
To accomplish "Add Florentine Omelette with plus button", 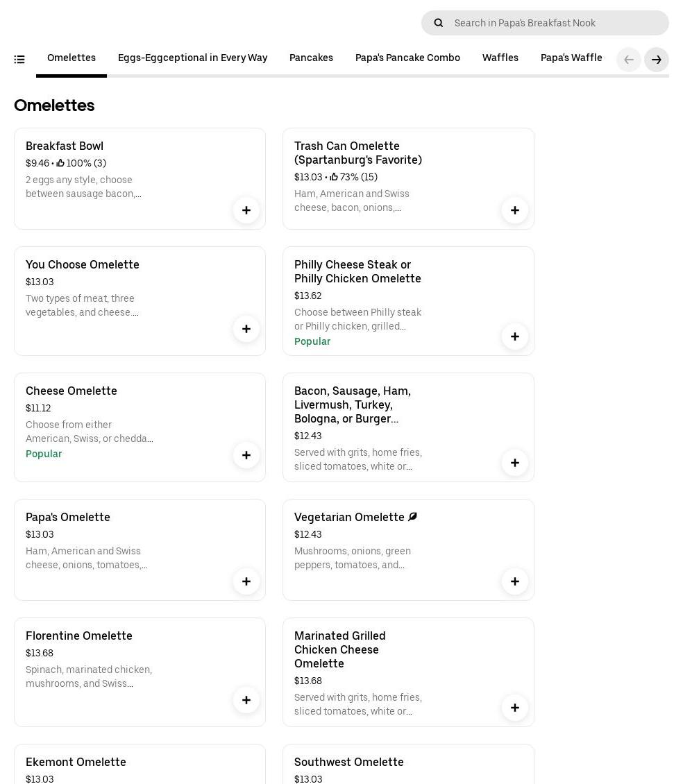I will (x=246, y=700).
